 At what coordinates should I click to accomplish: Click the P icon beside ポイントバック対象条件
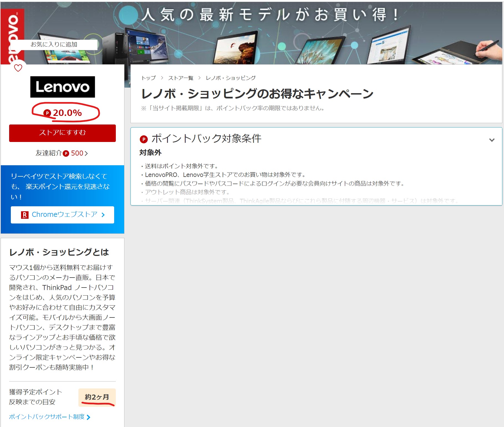(144, 139)
